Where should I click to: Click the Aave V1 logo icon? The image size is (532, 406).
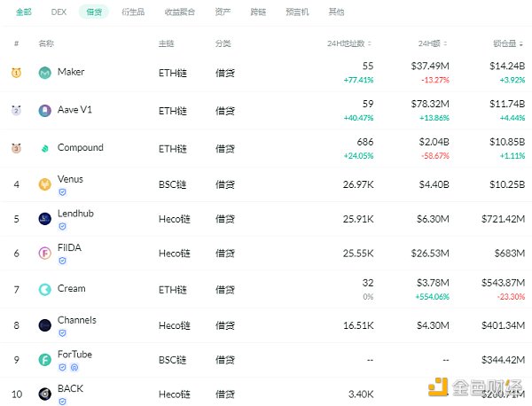point(44,111)
